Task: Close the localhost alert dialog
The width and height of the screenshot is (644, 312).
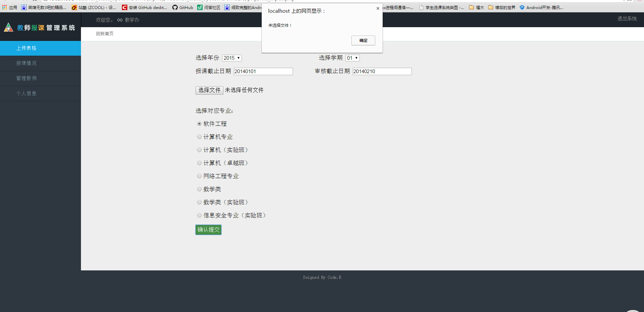Action: (x=378, y=8)
